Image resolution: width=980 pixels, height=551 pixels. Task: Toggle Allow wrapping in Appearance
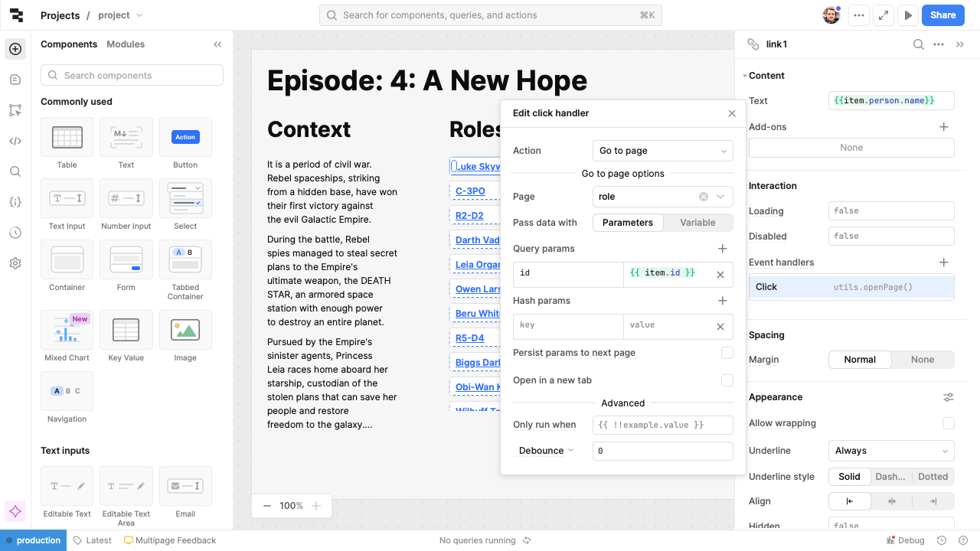pyautogui.click(x=949, y=423)
